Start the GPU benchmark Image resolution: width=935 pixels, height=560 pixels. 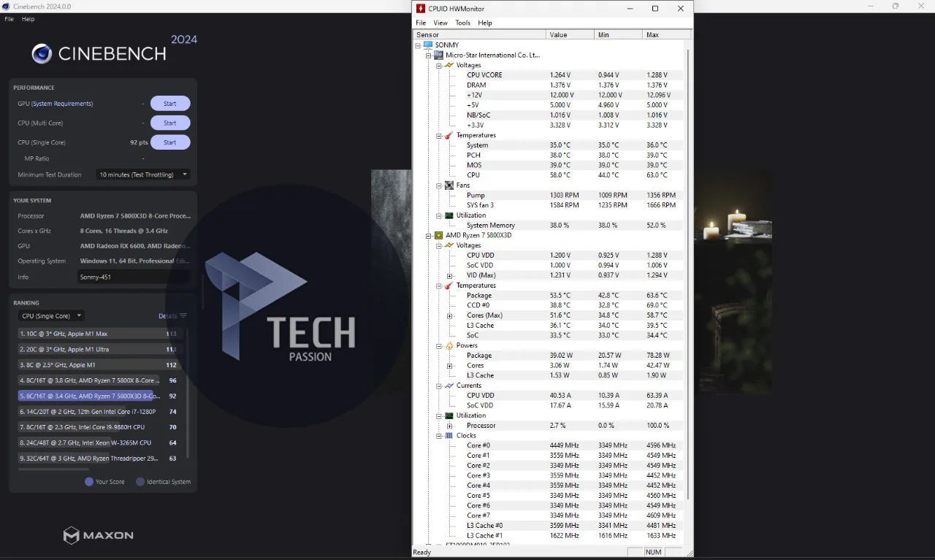(170, 104)
